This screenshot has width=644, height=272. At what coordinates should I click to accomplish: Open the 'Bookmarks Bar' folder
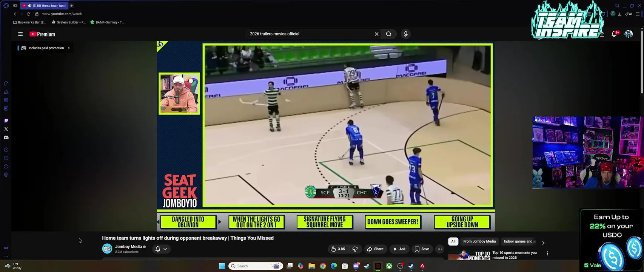[29, 22]
